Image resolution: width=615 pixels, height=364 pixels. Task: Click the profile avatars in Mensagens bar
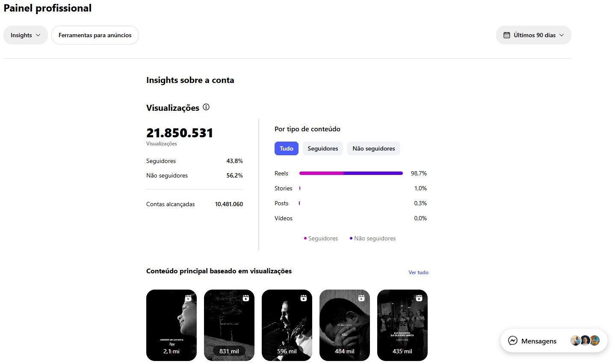[x=585, y=340]
